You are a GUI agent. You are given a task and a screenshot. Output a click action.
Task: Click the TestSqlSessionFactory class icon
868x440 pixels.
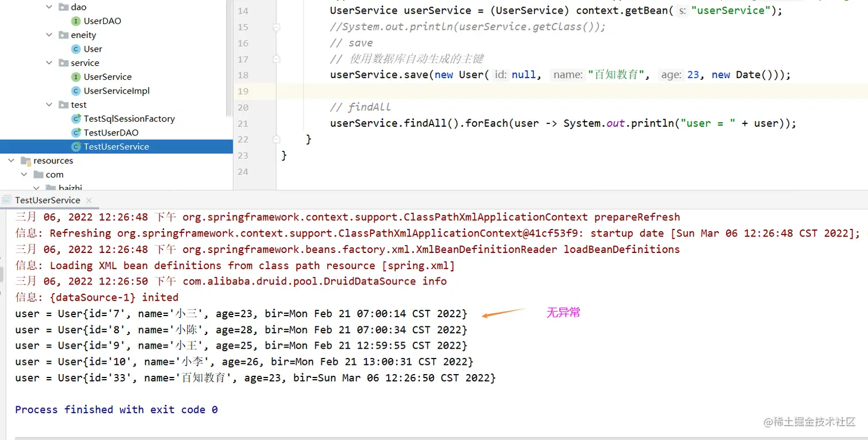76,119
